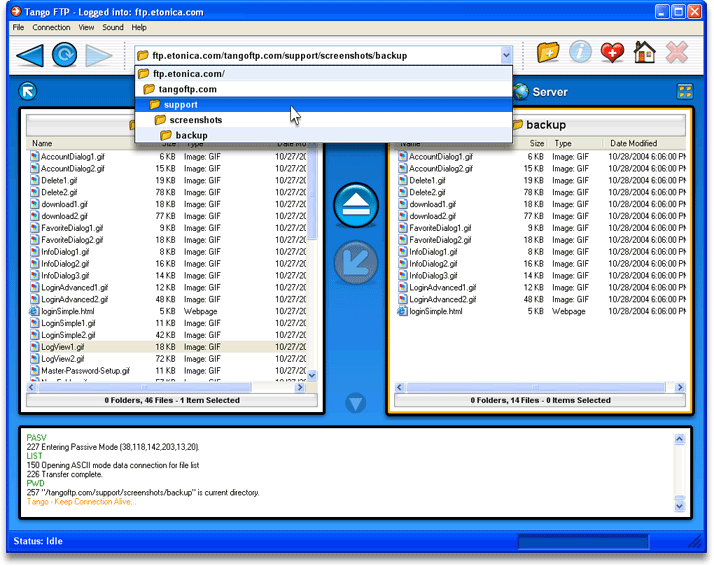The image size is (714, 566).
Task: Click the Download arrow button
Action: (x=356, y=263)
